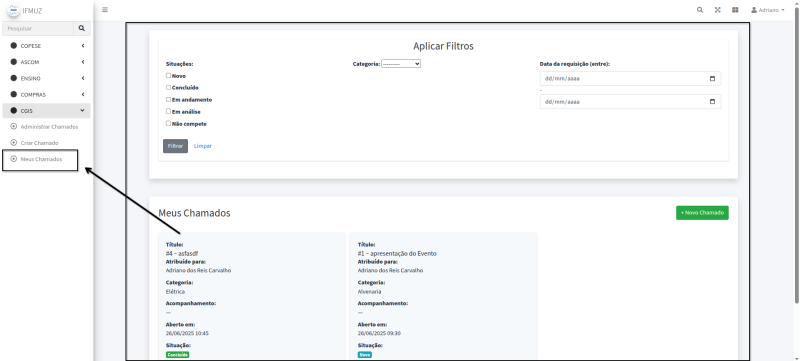Viewport: 800px width, 361px height.
Task: Click the Pesquisar sidebar search field
Action: coord(38,29)
